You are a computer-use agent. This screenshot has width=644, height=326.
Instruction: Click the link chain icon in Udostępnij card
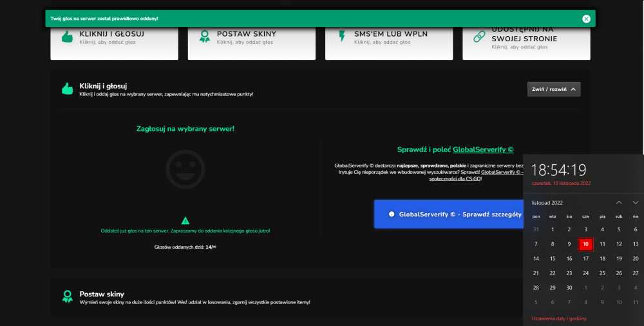coord(479,37)
